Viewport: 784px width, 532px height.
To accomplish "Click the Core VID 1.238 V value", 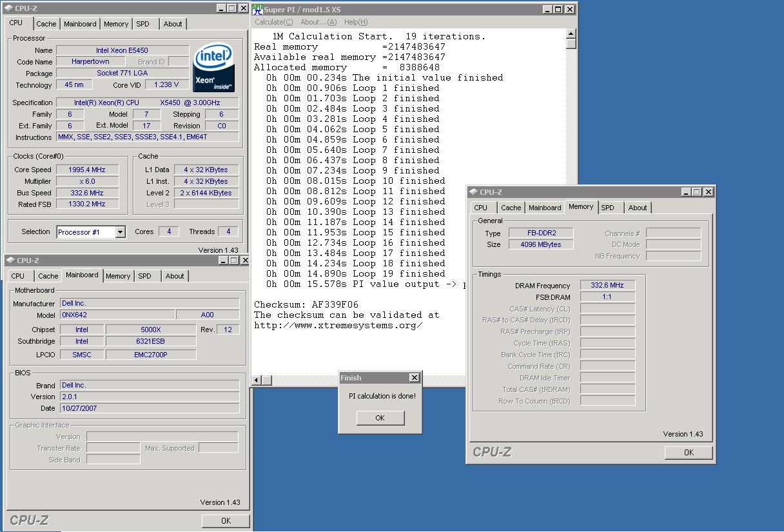I will click(167, 85).
